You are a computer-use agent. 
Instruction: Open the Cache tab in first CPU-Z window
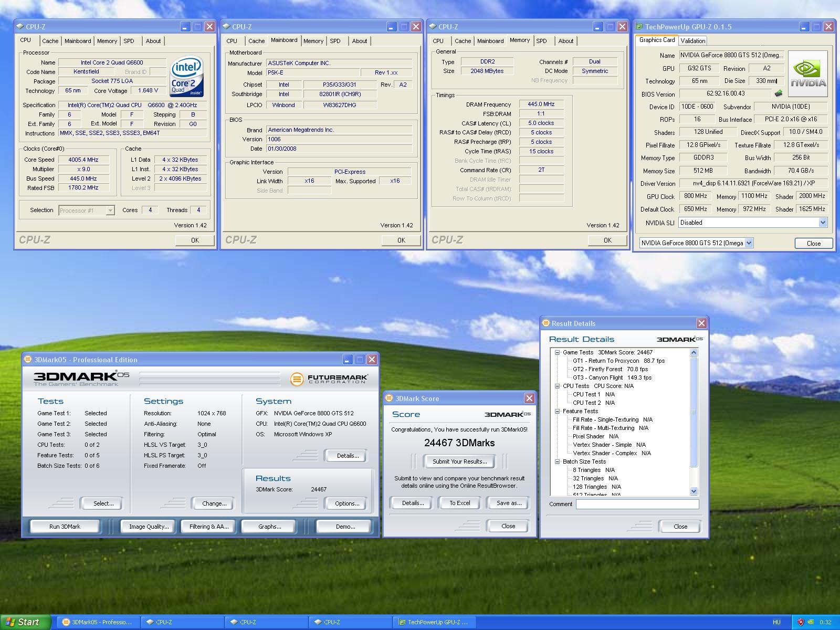click(x=50, y=41)
